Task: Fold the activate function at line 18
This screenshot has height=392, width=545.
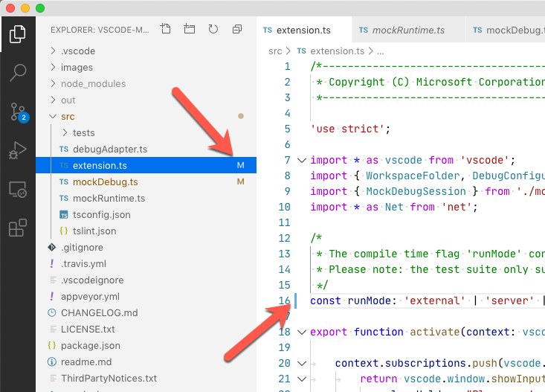Action: point(302,332)
